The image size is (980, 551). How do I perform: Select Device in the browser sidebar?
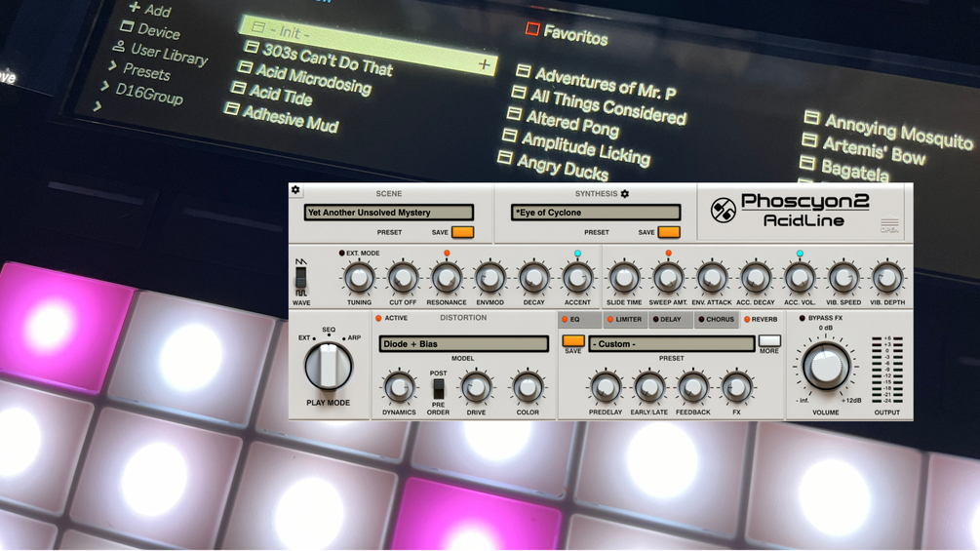[x=150, y=29]
